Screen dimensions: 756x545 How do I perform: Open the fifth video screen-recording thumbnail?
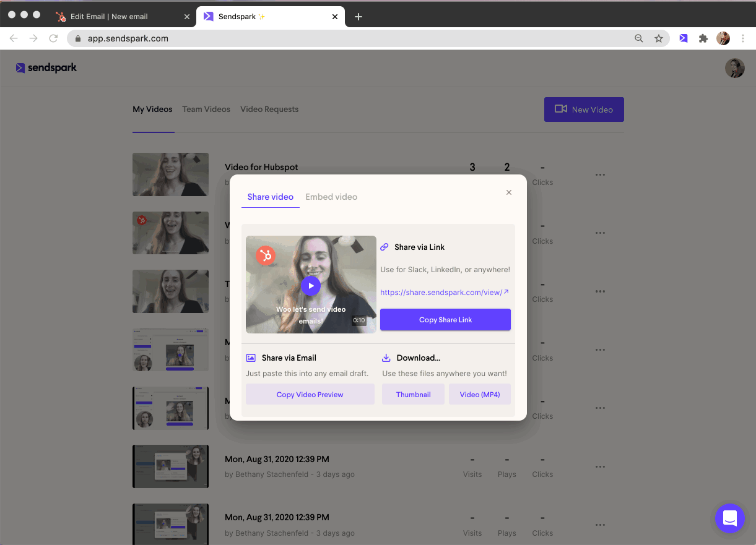pyautogui.click(x=170, y=408)
